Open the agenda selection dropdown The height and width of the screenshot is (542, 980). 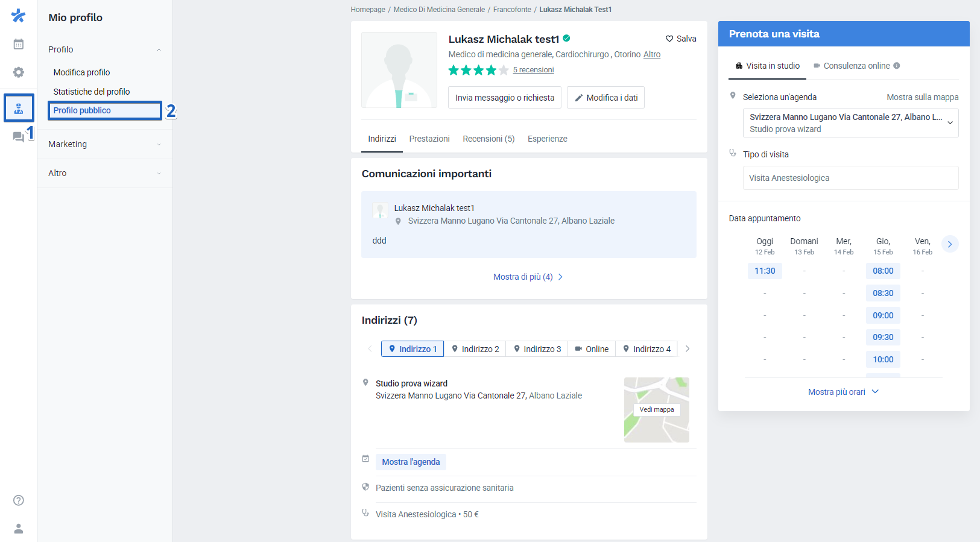click(x=850, y=123)
